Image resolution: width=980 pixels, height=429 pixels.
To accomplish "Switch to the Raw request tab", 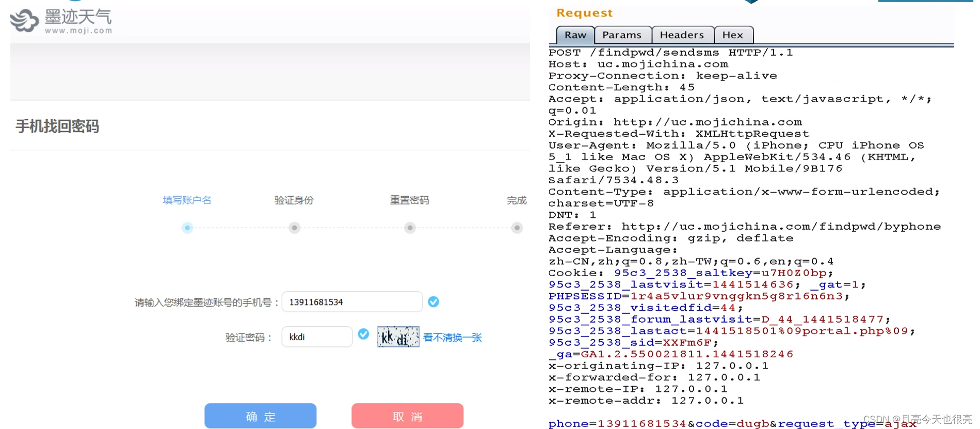I will (575, 35).
